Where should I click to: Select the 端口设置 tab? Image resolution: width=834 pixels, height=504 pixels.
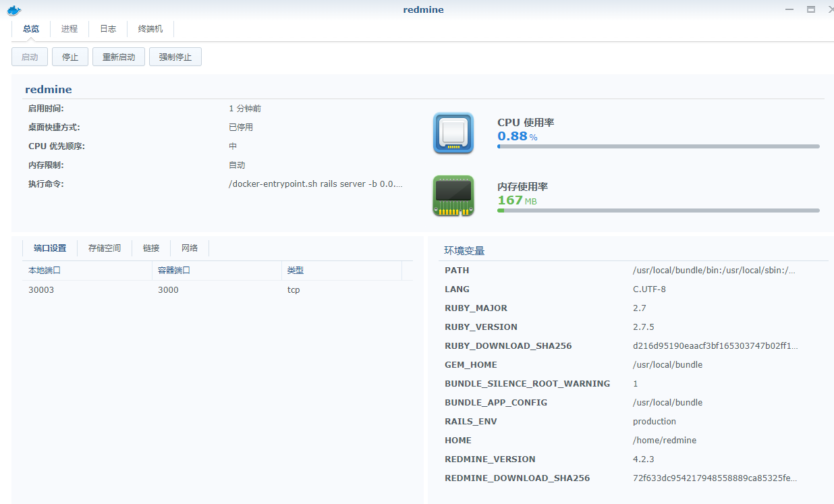50,248
